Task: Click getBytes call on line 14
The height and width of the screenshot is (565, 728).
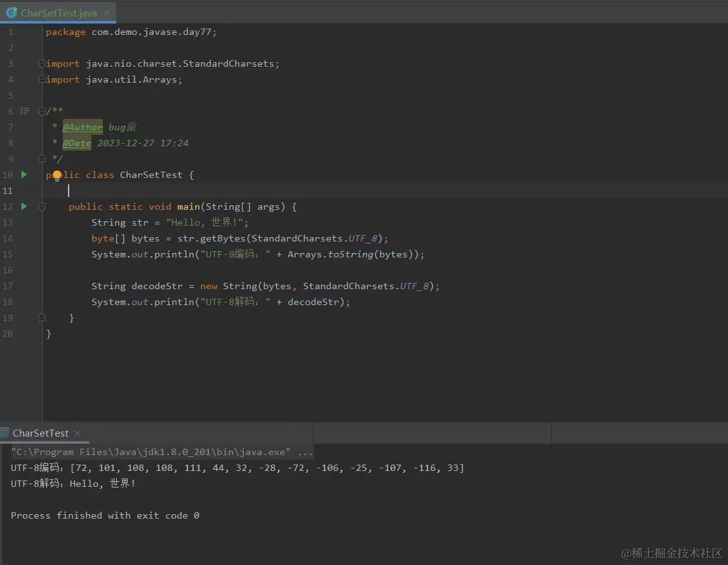Action: pyautogui.click(x=222, y=238)
